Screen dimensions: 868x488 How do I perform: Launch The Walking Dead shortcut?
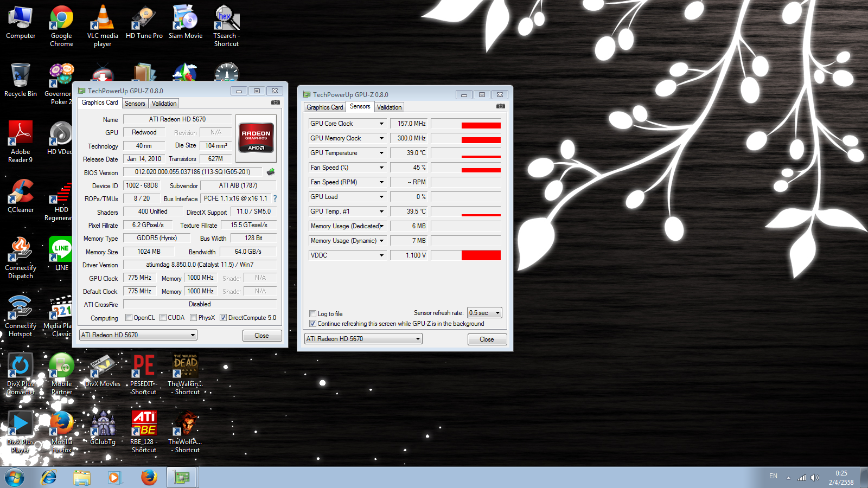[186, 374]
